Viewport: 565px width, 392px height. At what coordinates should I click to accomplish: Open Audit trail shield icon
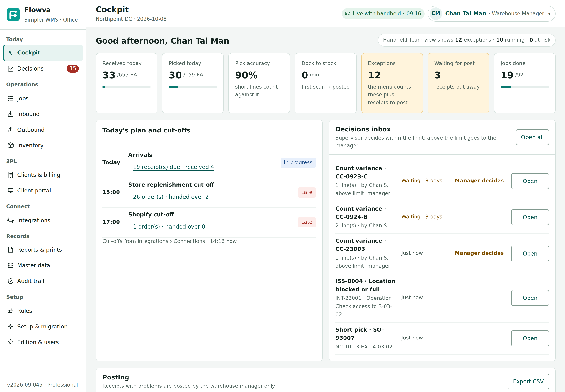coord(11,281)
